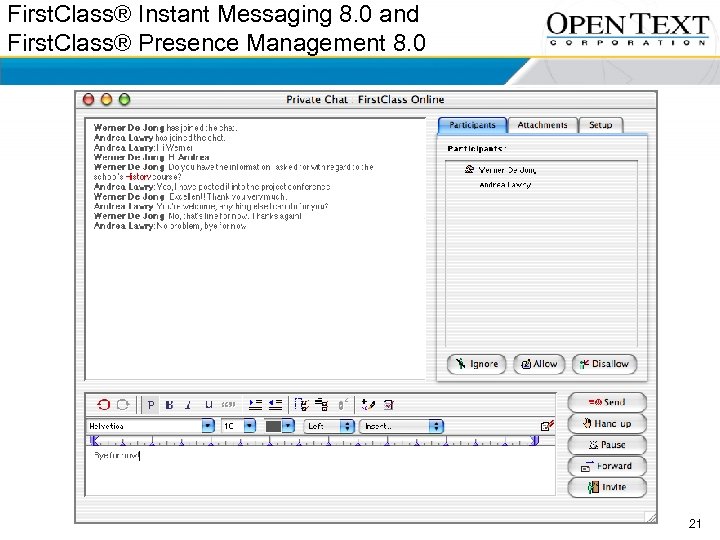Screen dimensions: 720x540
Task: Select Werner De Jong in participants list
Action: pos(507,170)
